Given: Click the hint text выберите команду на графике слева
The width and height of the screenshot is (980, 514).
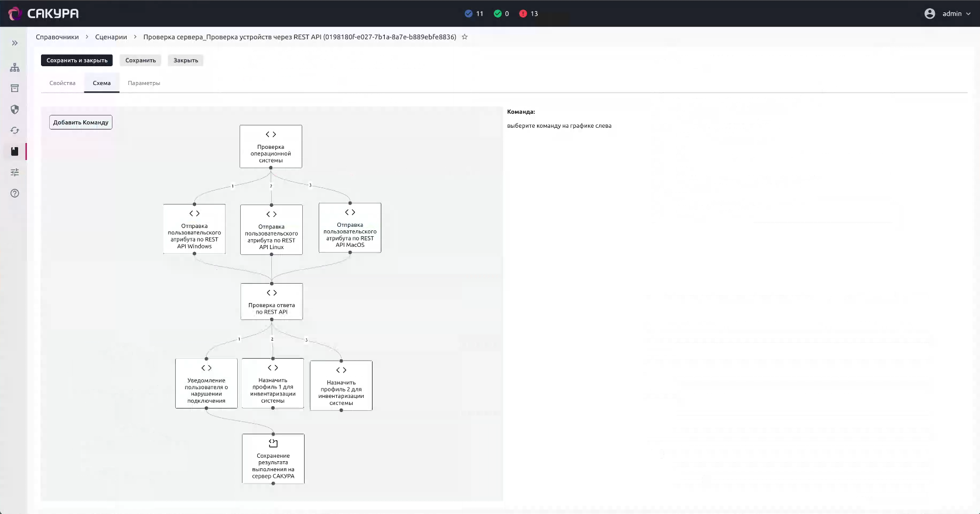Looking at the screenshot, I should tap(559, 126).
